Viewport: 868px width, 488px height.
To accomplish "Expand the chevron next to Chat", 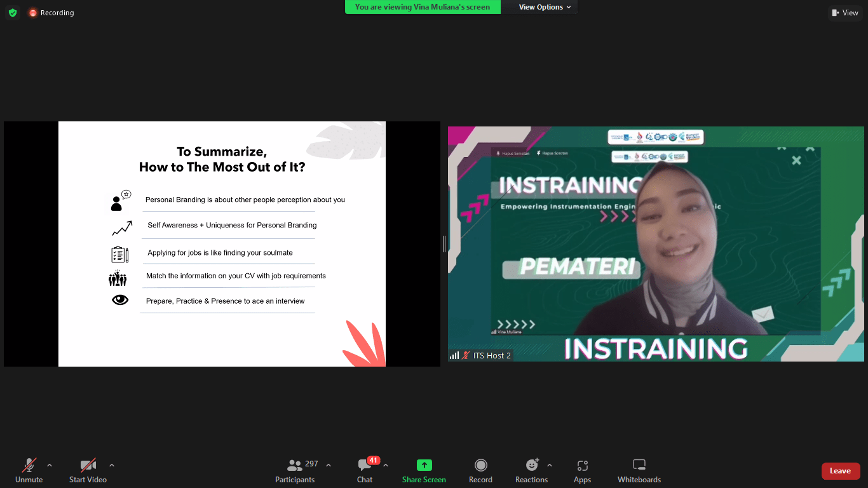I will tap(386, 465).
